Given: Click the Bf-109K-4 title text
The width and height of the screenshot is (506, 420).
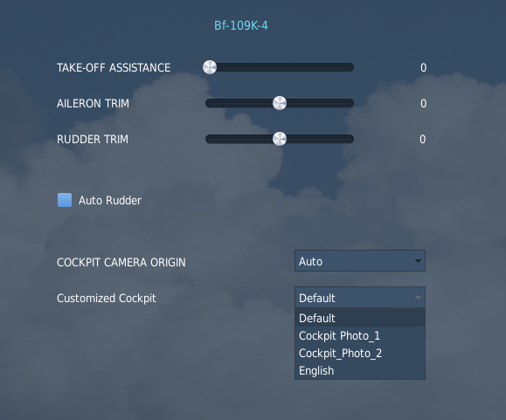Looking at the screenshot, I should click(x=241, y=25).
